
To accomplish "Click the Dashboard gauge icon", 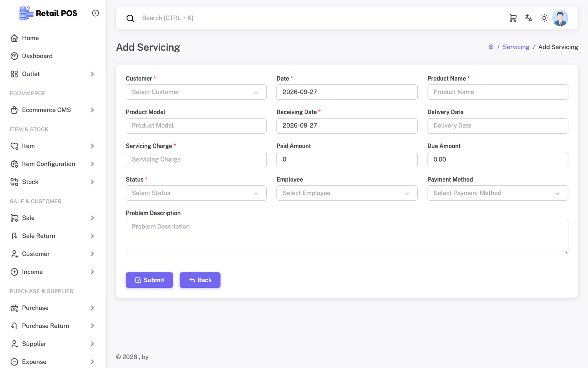I will coord(14,56).
